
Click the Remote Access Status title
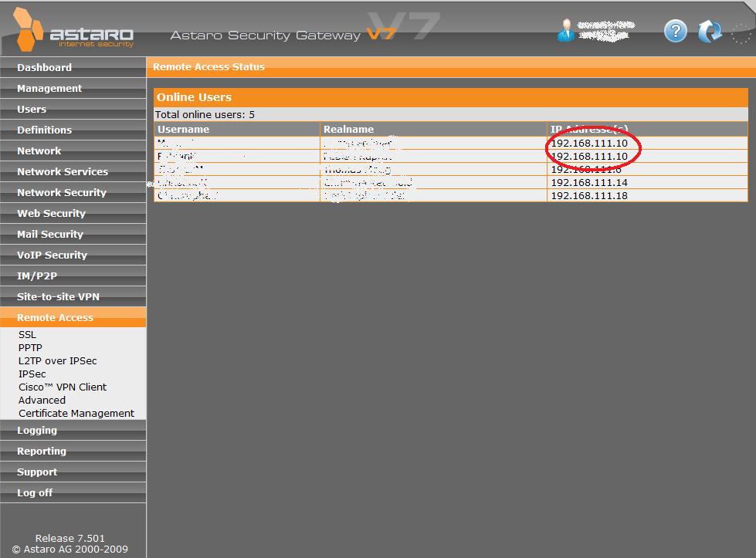(x=208, y=67)
